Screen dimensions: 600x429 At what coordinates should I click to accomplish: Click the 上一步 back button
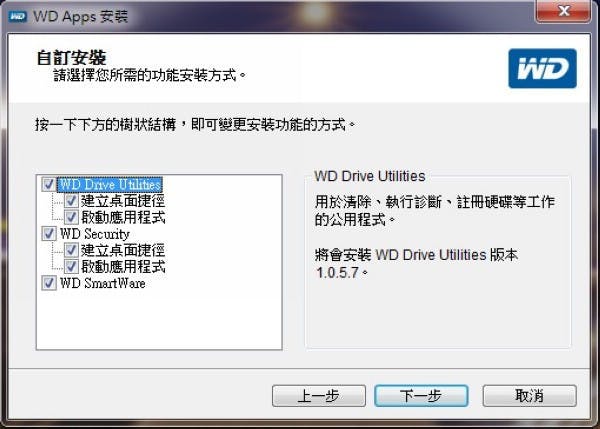tap(319, 396)
